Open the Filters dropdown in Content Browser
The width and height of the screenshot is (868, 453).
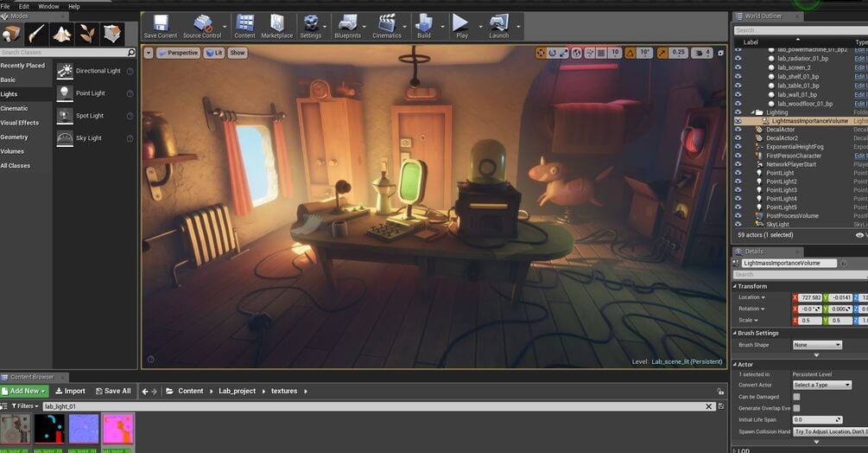click(25, 406)
